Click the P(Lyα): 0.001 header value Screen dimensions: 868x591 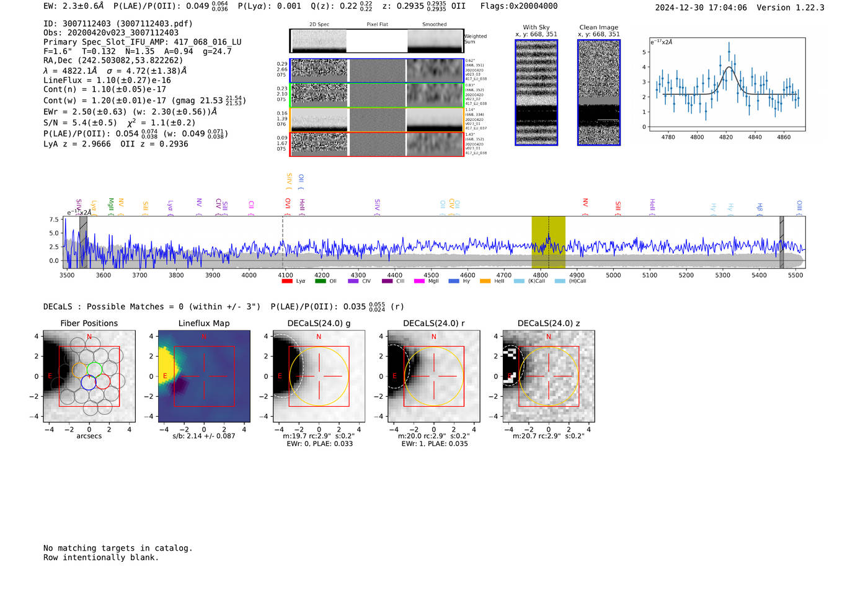[270, 6]
